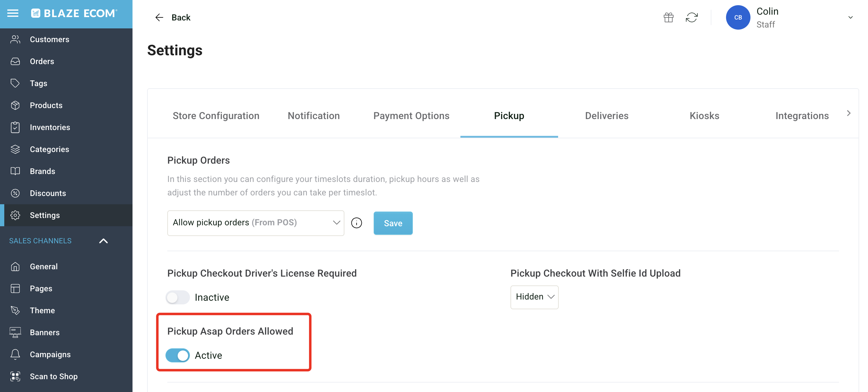868x392 pixels.
Task: Click the Campaigns bell icon
Action: point(15,354)
